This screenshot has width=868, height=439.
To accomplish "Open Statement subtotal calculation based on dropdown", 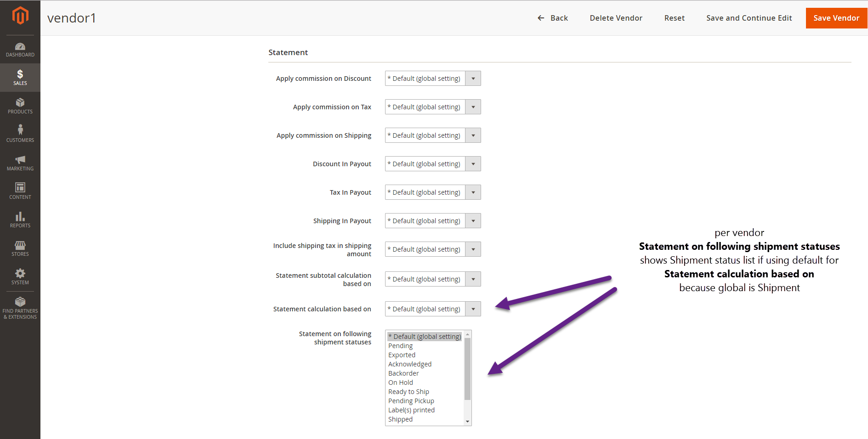I will [433, 279].
